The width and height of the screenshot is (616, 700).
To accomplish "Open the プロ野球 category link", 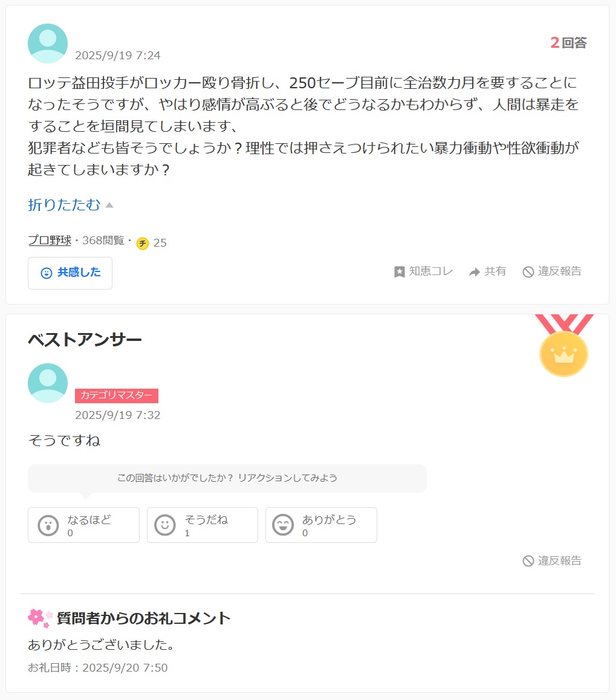I will (x=50, y=241).
